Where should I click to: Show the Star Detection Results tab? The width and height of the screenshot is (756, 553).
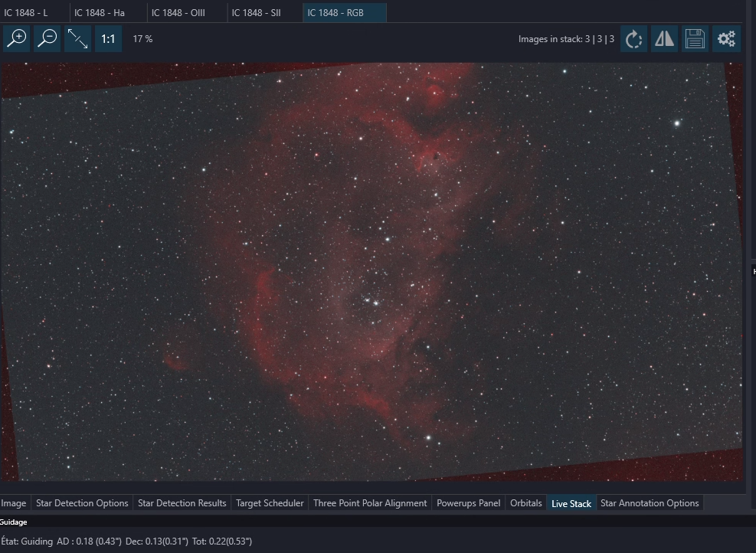click(x=182, y=503)
